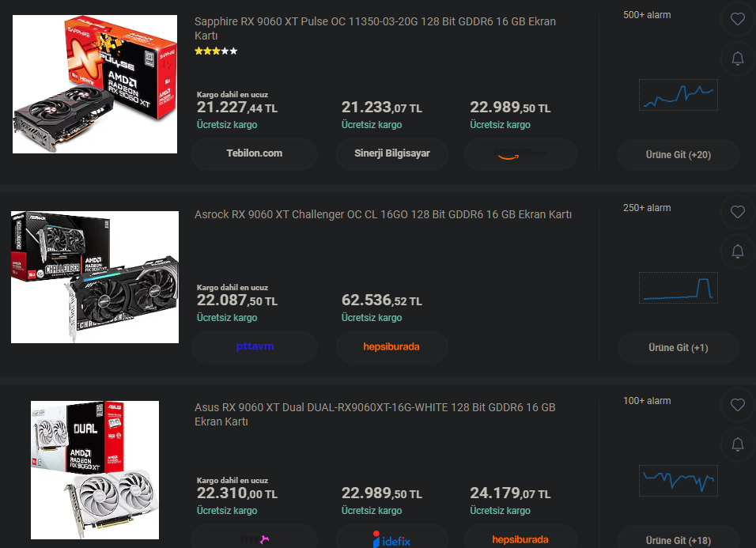View Asus Dual White price trend graph
Viewport: 756px width, 548px height.
coord(678,481)
